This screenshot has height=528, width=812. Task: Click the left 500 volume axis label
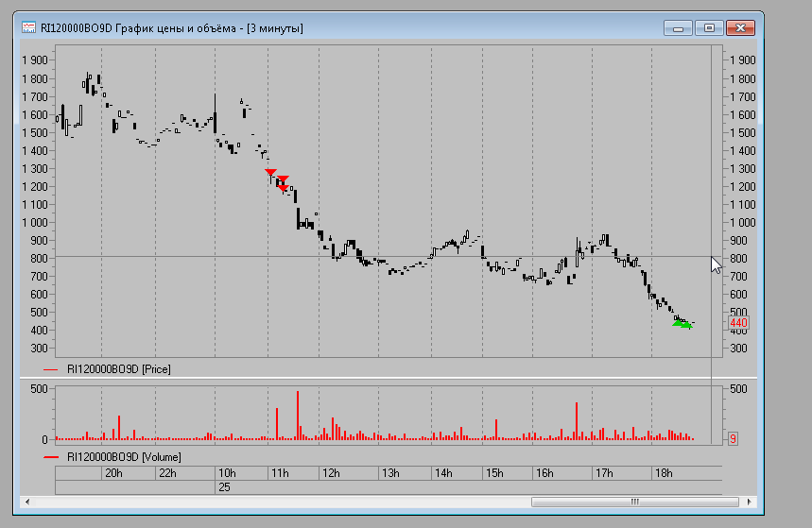[x=39, y=389]
